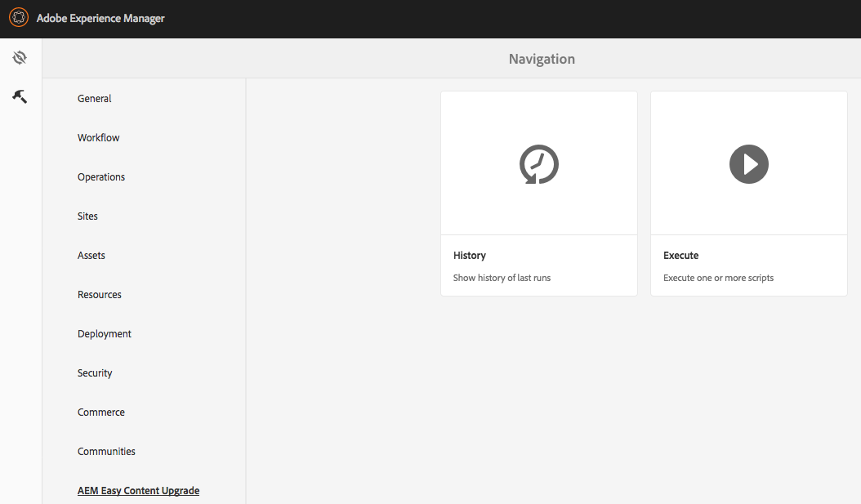Open the Security category
Screen dimensions: 861x504
95,373
